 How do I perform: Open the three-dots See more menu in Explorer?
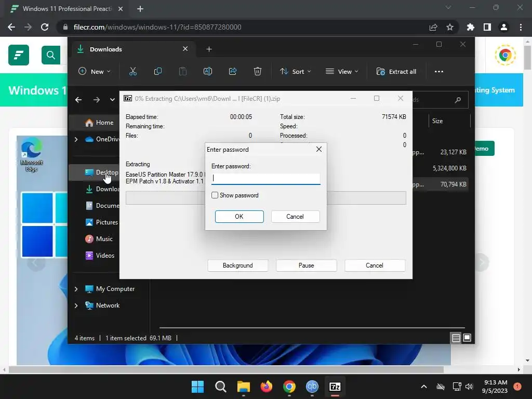click(x=438, y=72)
